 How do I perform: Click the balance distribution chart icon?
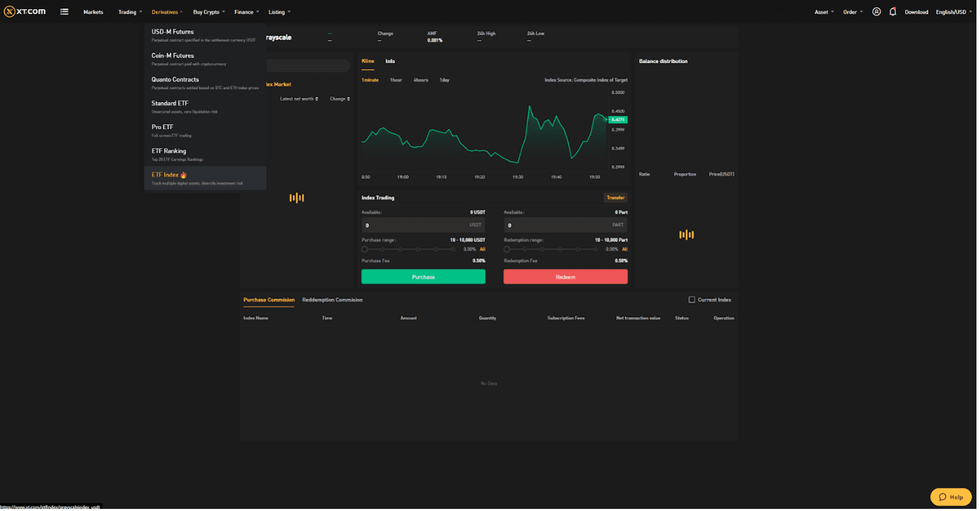(x=686, y=234)
